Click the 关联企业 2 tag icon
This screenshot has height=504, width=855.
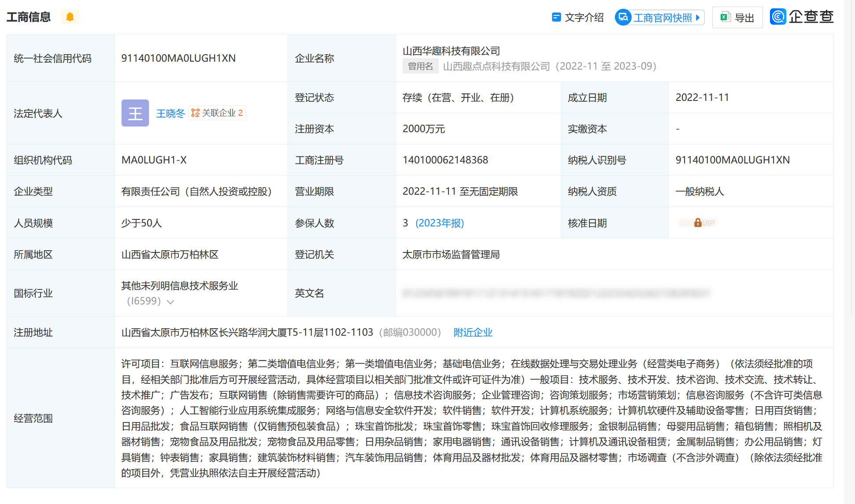[x=196, y=113]
